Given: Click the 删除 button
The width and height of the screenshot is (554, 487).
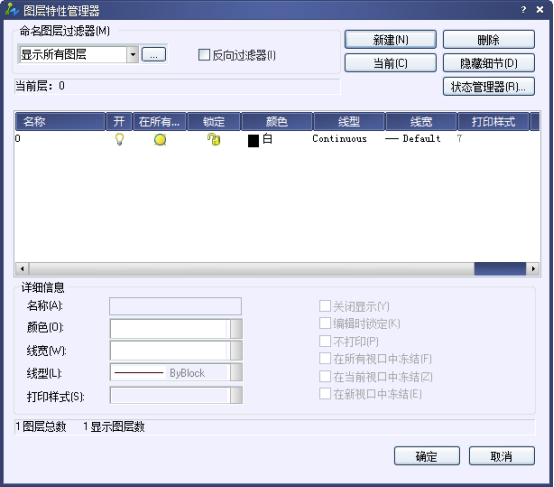Looking at the screenshot, I should point(489,39).
